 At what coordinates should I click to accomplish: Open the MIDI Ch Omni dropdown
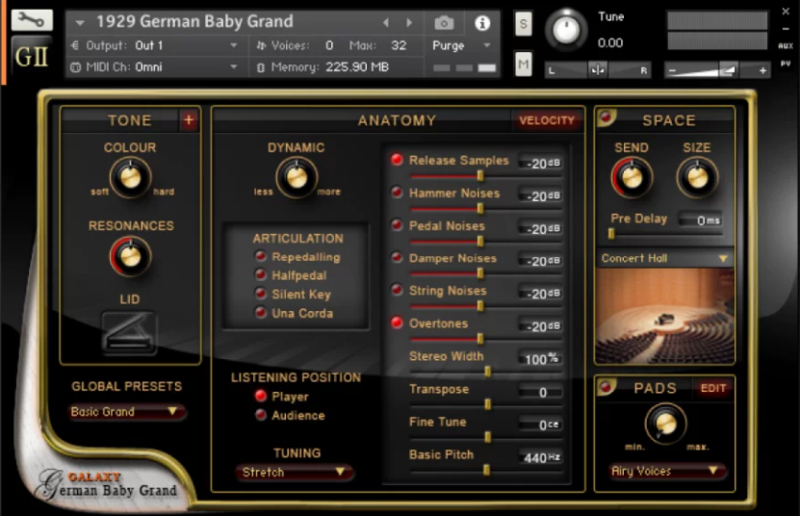pos(154,67)
